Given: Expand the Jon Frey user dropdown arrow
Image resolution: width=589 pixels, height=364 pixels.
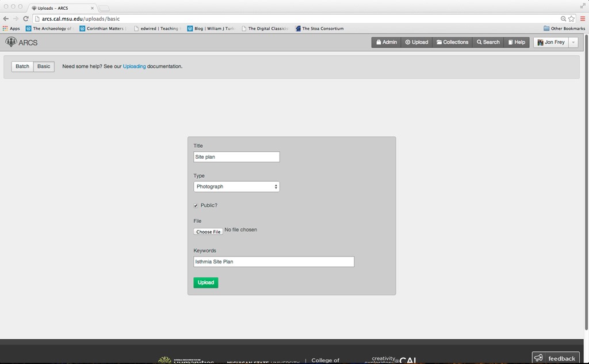Looking at the screenshot, I should [573, 42].
